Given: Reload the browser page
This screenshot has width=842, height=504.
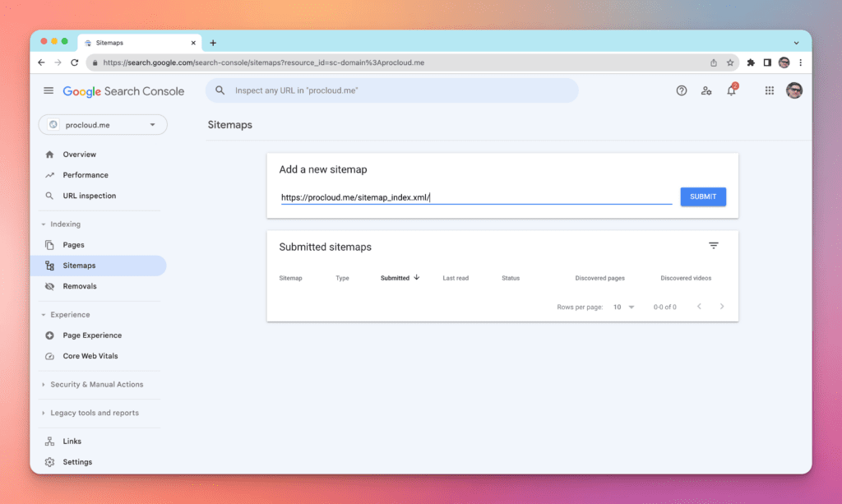Looking at the screenshot, I should click(75, 62).
